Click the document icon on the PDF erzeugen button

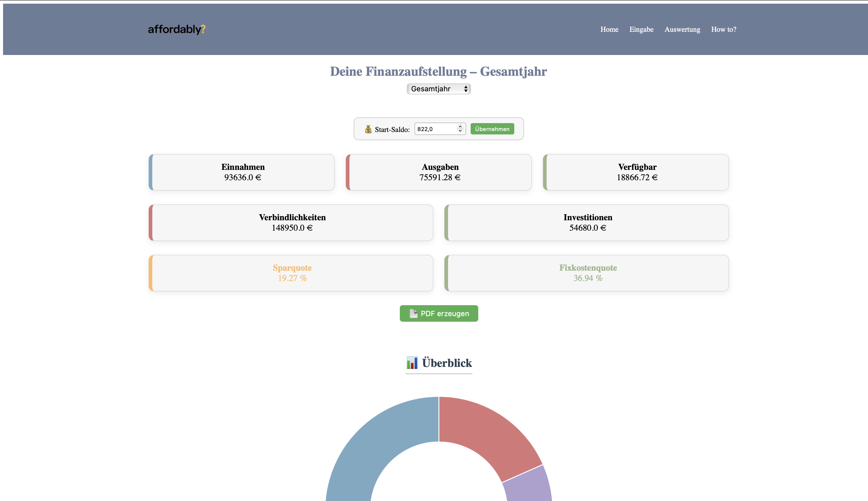[x=413, y=313]
